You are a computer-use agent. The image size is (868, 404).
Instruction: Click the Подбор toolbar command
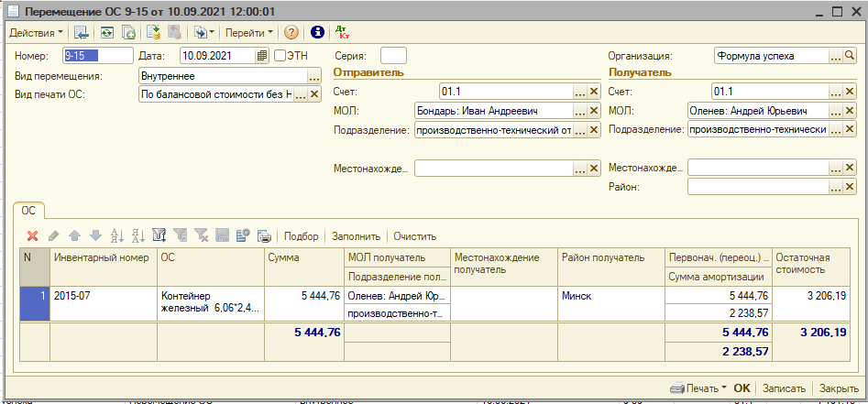point(302,236)
